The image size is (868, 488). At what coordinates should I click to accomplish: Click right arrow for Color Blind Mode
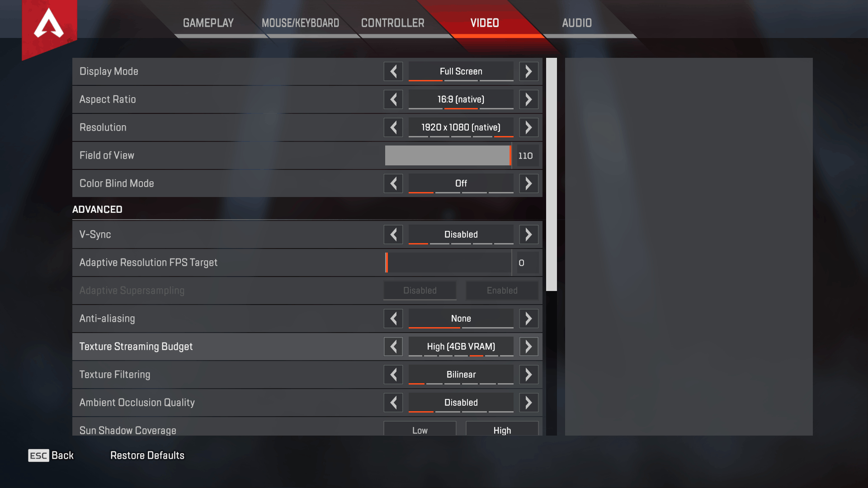(528, 183)
